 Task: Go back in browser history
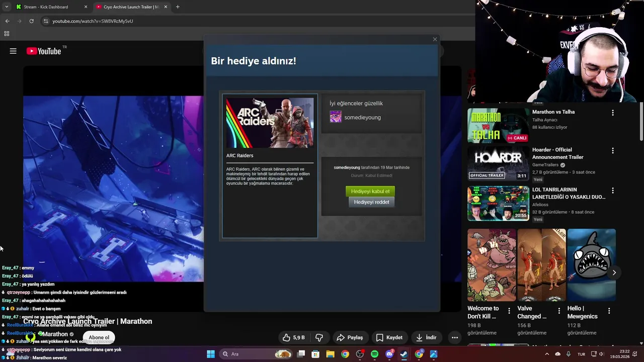(7, 21)
